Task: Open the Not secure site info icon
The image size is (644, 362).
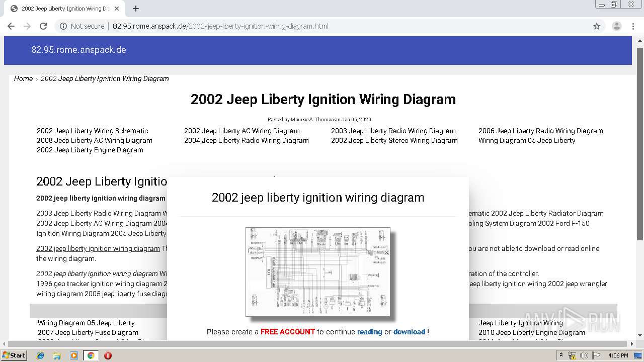Action: [63, 26]
